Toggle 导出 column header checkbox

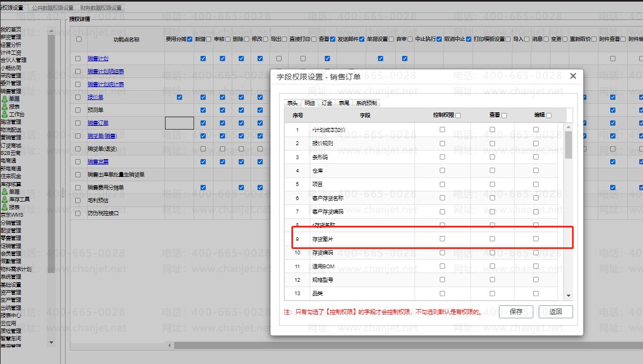pyautogui.click(x=284, y=39)
